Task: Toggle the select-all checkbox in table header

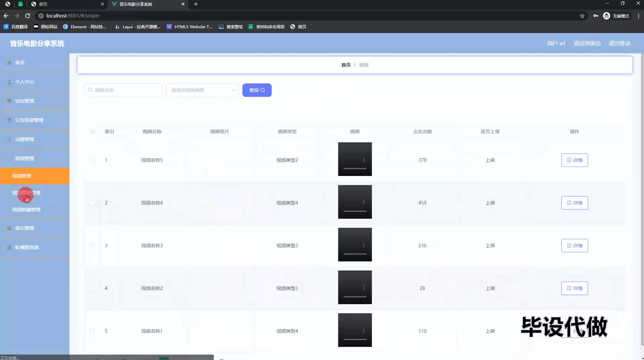Action: point(93,132)
